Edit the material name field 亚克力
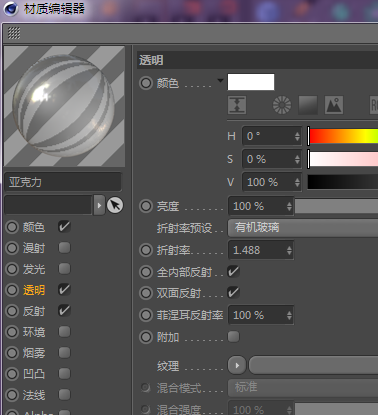Image resolution: width=378 pixels, height=415 pixels. [63, 182]
